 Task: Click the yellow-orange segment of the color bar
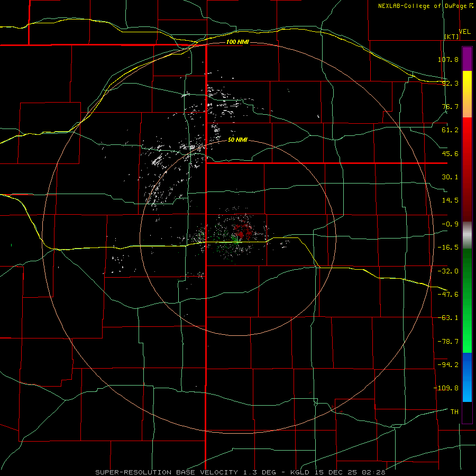[467, 94]
